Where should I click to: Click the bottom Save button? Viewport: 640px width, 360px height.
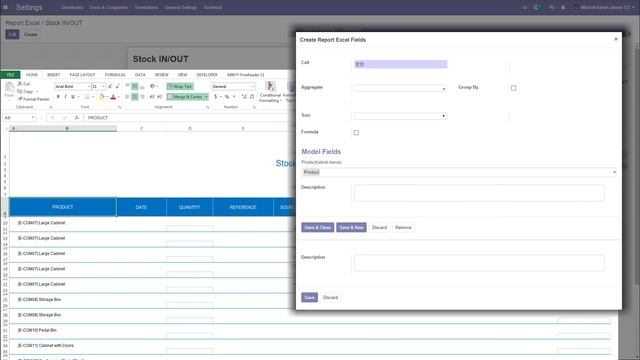point(309,297)
